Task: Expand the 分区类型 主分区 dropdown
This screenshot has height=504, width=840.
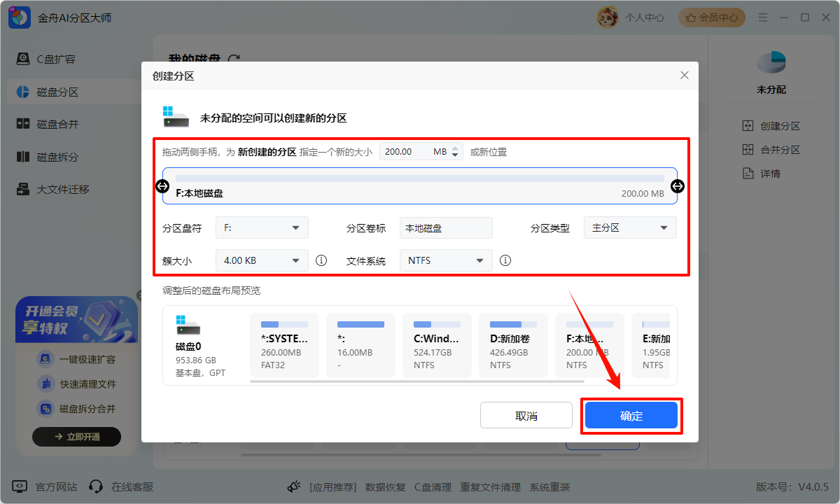Action: [629, 227]
